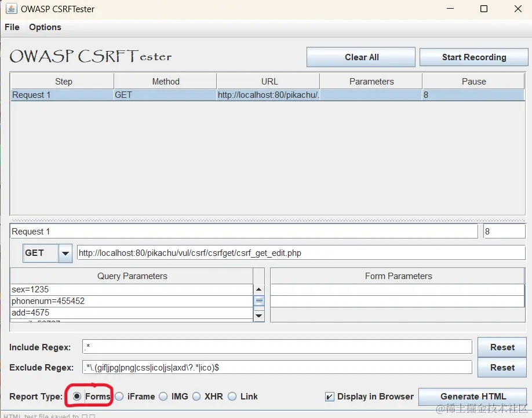Image resolution: width=532 pixels, height=418 pixels.
Task: Click the csrf_get_edit.php URL field
Action: coord(301,253)
